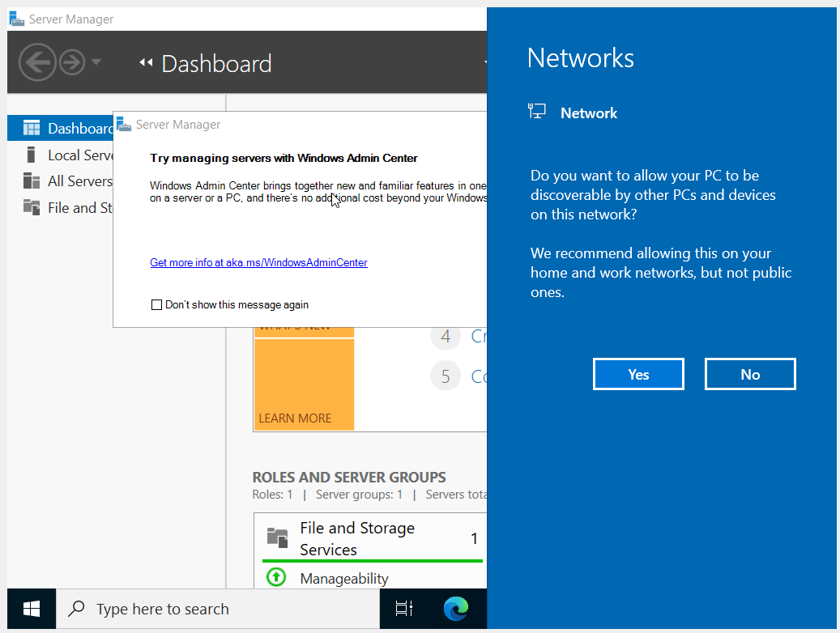The image size is (840, 633).
Task: Open File and Storage Services sidebar icon
Action: (32, 207)
